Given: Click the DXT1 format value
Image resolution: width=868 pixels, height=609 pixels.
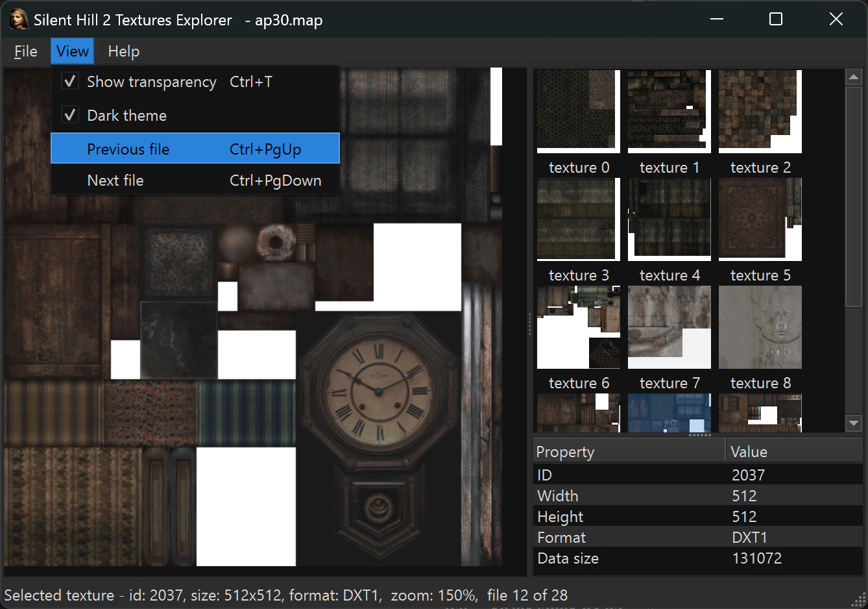Looking at the screenshot, I should [x=749, y=538].
